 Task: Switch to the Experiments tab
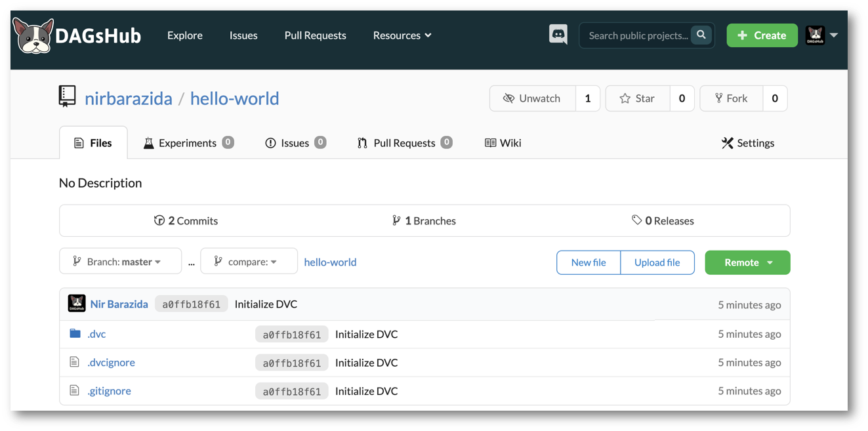[x=188, y=143]
